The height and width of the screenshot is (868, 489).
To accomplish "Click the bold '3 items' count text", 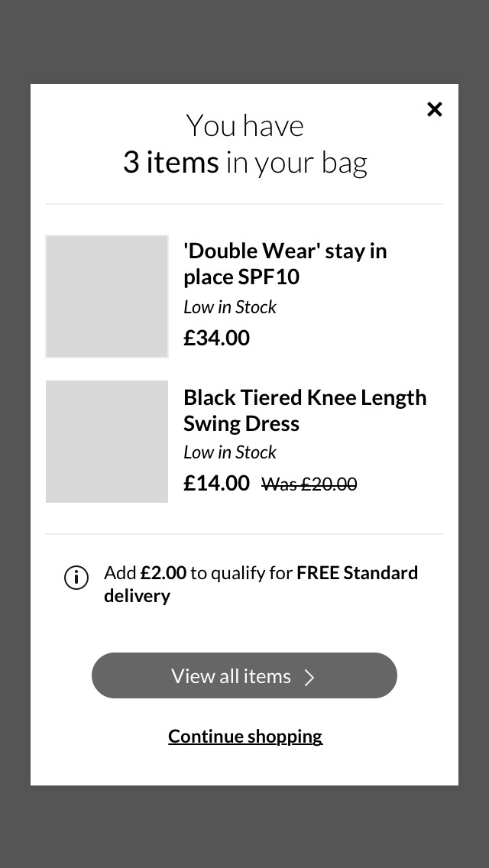I will pyautogui.click(x=171, y=162).
